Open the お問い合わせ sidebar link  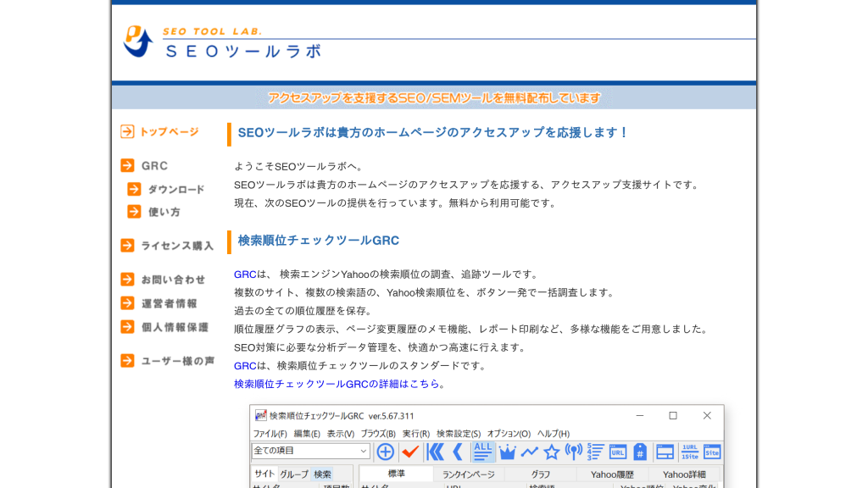point(163,280)
